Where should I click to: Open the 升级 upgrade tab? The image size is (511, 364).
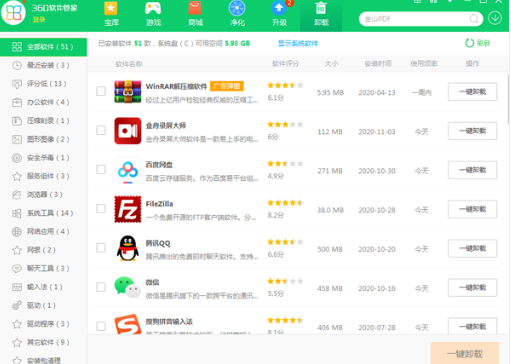279,14
